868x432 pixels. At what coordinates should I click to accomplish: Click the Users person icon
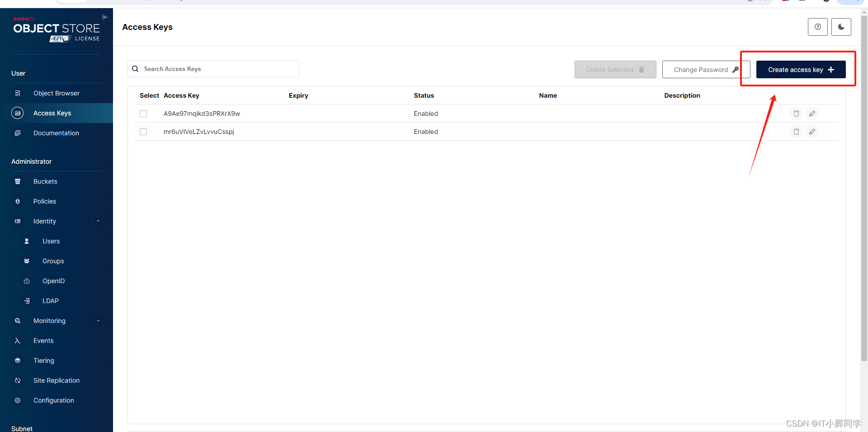click(x=27, y=241)
